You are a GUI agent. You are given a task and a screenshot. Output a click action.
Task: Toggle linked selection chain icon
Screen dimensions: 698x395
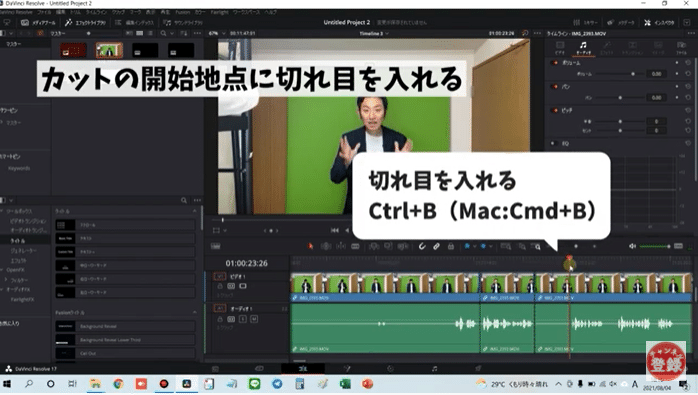point(436,246)
